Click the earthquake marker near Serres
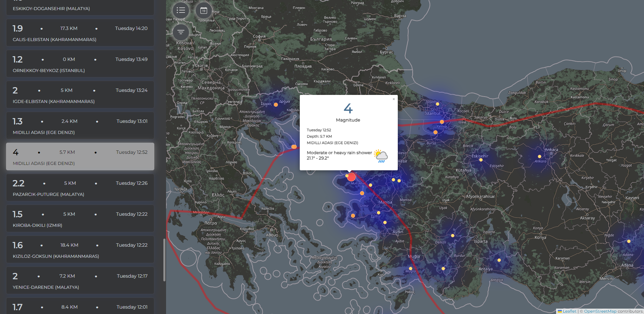This screenshot has width=644, height=314. 276,105
